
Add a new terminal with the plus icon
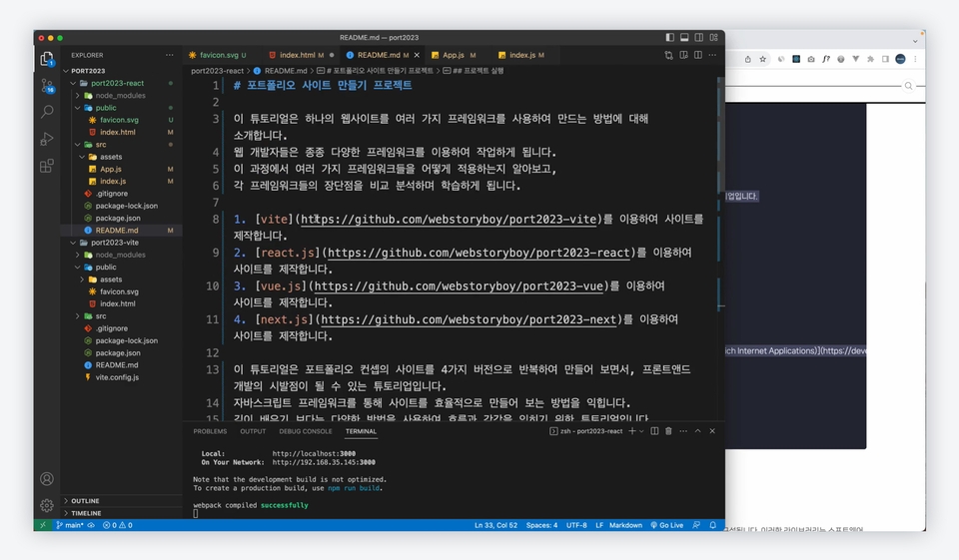631,431
